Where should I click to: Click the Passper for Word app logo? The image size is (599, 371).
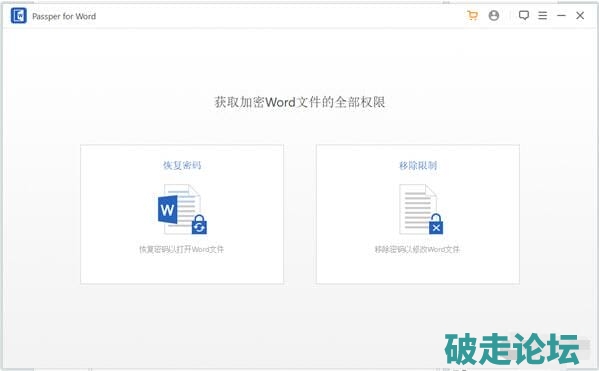coord(19,16)
